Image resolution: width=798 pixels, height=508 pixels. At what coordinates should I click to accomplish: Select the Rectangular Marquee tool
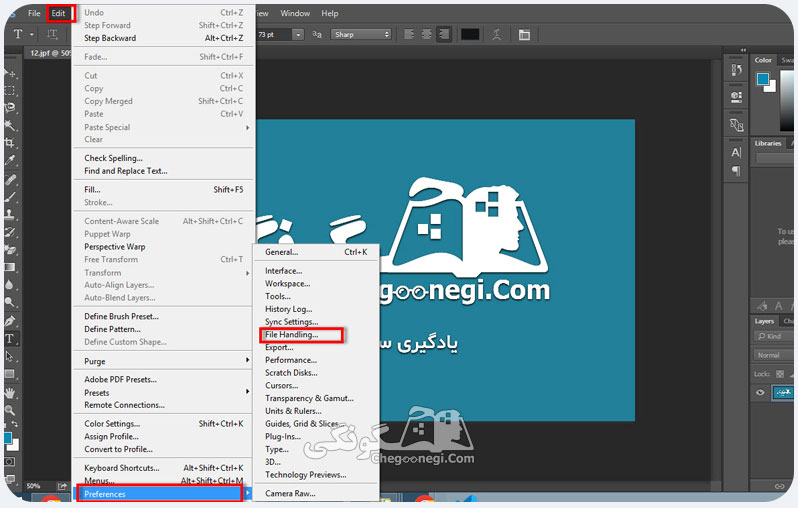point(10,91)
